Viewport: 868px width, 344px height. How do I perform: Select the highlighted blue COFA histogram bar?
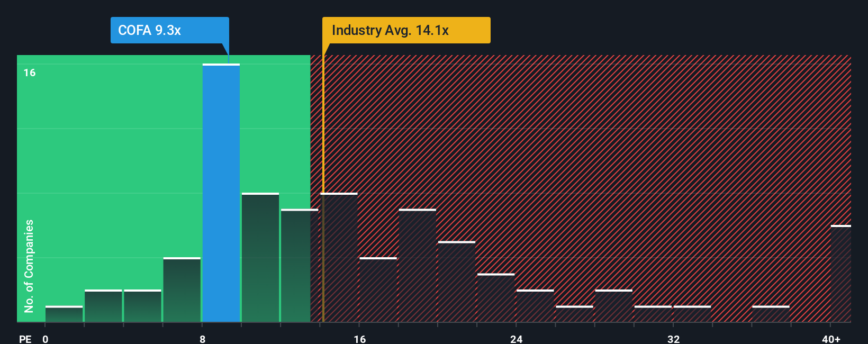pos(221,193)
